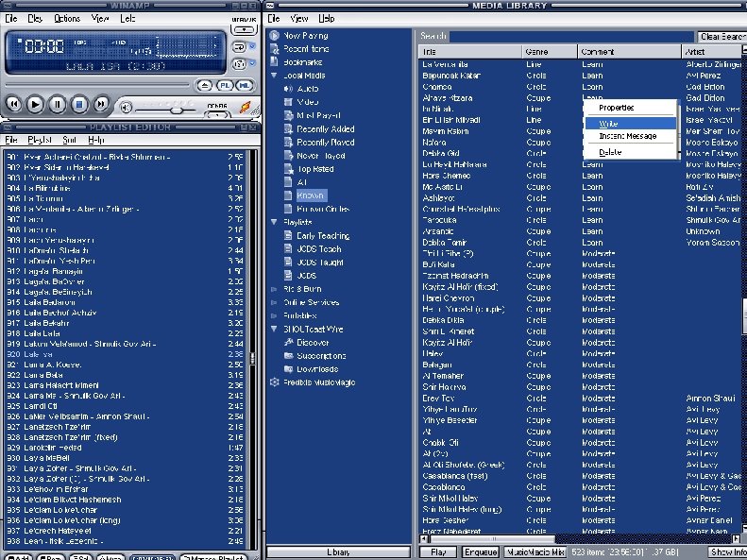747x560 pixels.
Task: Select the 'Casablanca (fast)' track row
Action: [x=581, y=476]
